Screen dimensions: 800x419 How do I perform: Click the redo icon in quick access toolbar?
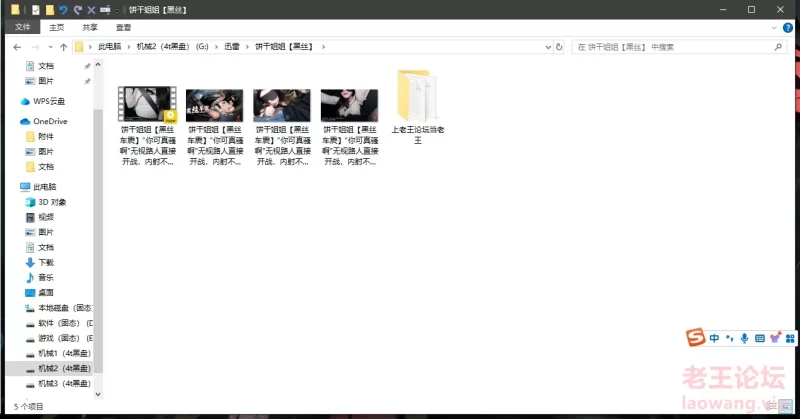point(76,9)
